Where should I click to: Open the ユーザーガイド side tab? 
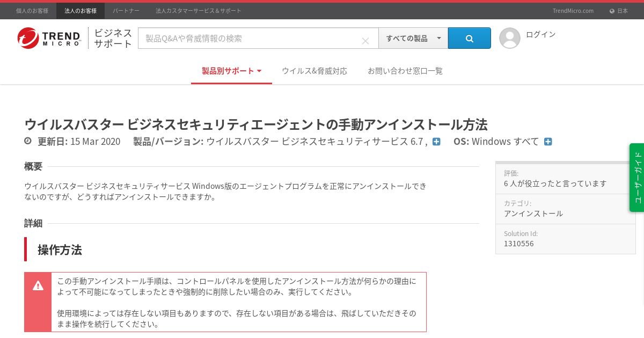pos(637,178)
